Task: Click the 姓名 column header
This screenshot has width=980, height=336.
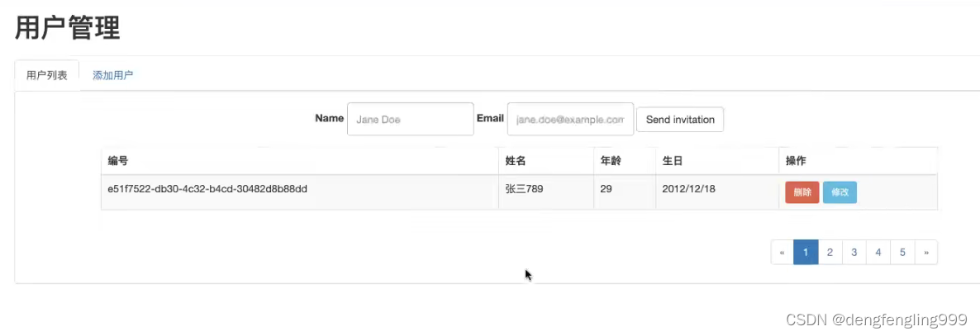Action: coord(515,161)
